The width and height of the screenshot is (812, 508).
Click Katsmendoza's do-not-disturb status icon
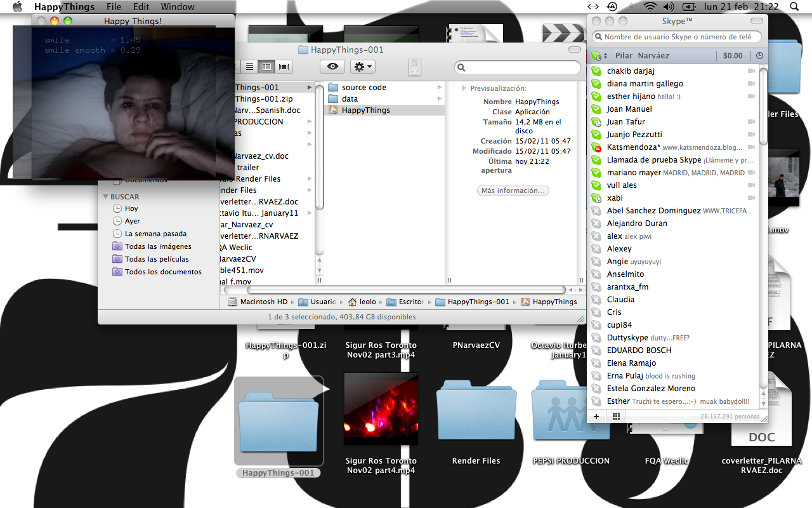click(x=596, y=147)
